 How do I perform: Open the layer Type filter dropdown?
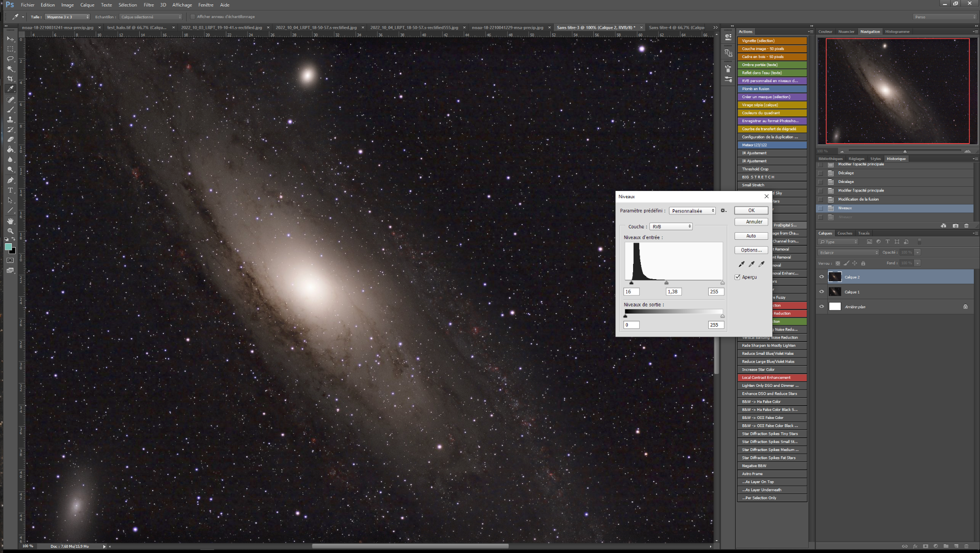[x=838, y=242]
